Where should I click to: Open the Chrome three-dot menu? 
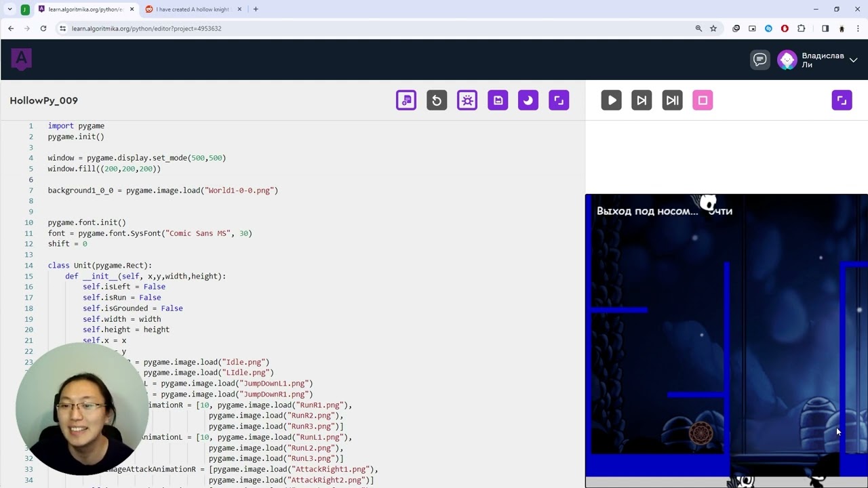pyautogui.click(x=858, y=28)
